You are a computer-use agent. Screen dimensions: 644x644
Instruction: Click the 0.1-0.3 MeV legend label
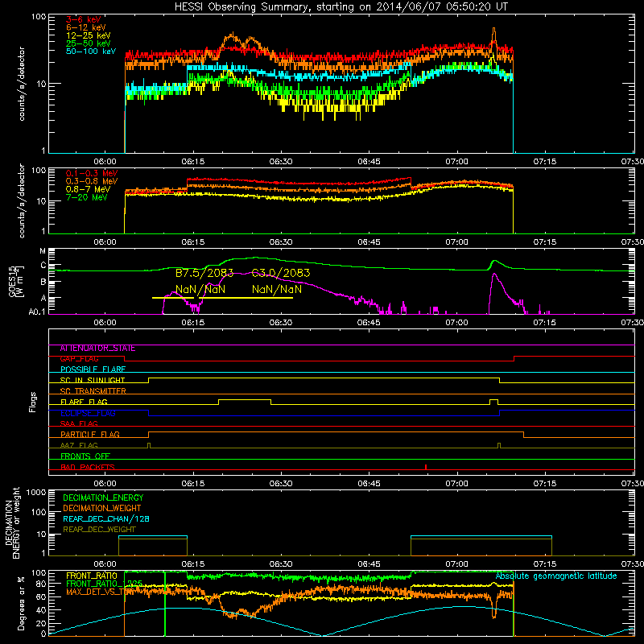(x=92, y=173)
